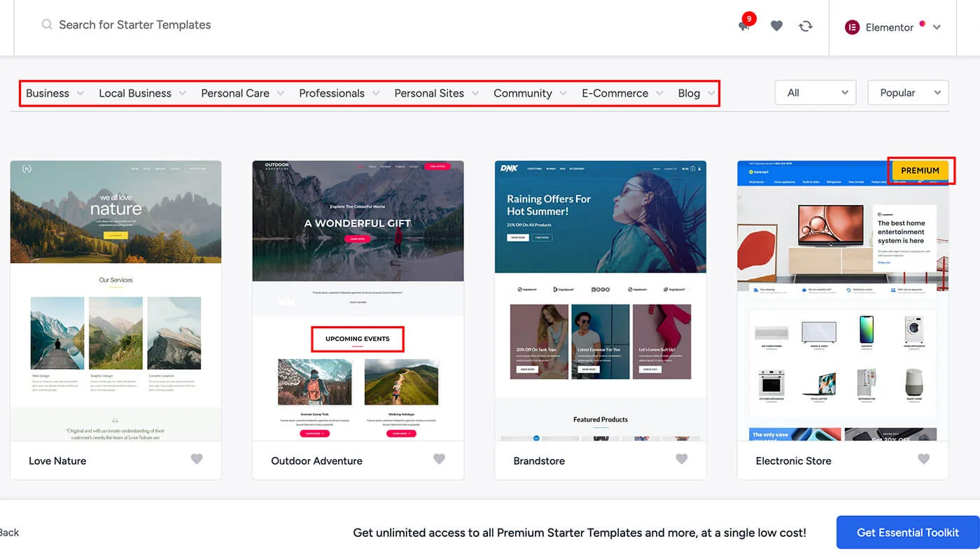Open the E-Commerce category menu
Image resolution: width=980 pixels, height=560 pixels.
(x=622, y=93)
